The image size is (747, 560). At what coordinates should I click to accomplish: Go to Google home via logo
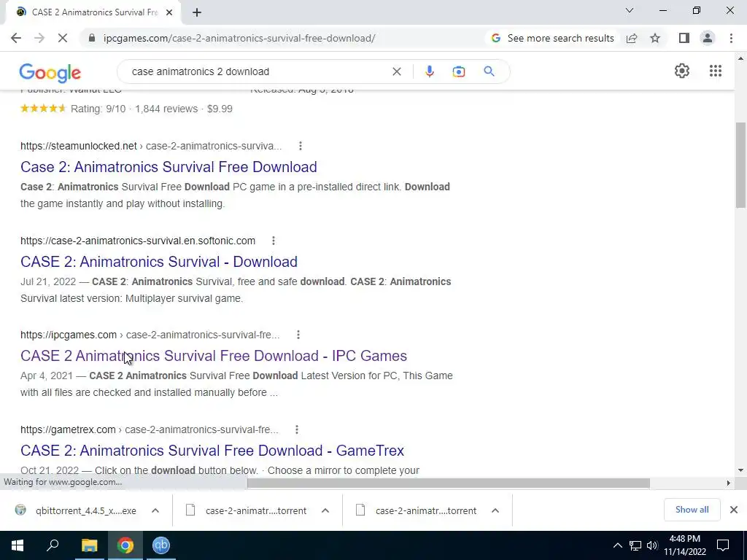50,73
